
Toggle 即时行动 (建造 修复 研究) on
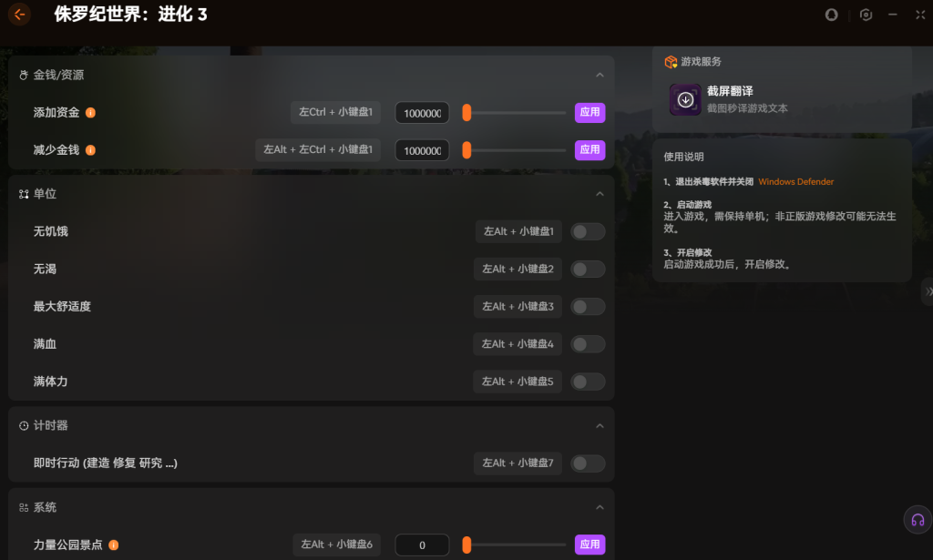click(588, 463)
